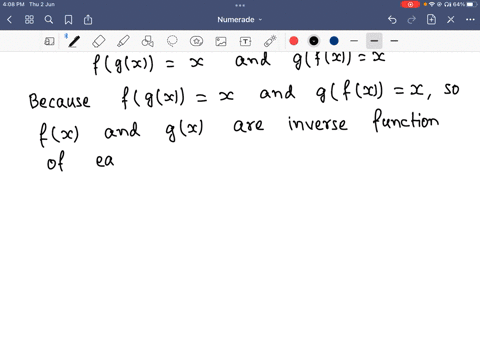
Task: Select the Shapes tool
Action: coord(148,41)
